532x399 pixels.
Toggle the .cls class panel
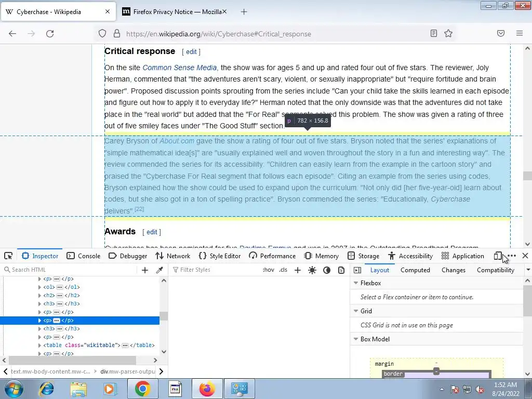[283, 270]
